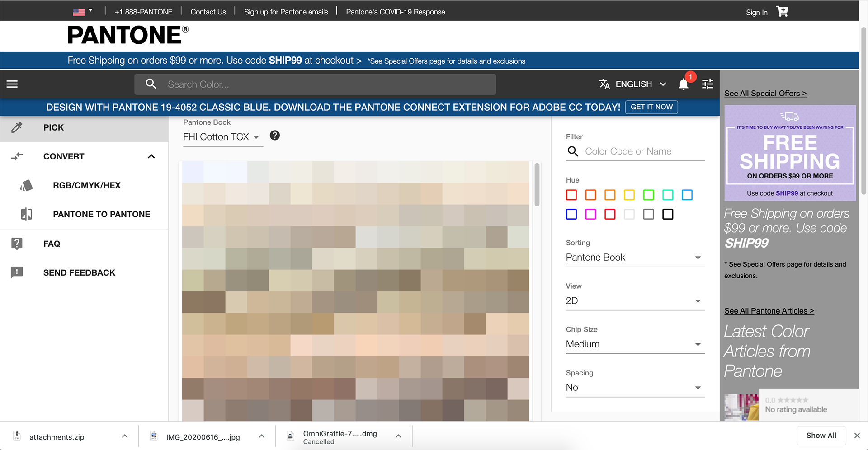Click the Send Feedback speech bubble icon
The width and height of the screenshot is (868, 450).
click(x=17, y=272)
